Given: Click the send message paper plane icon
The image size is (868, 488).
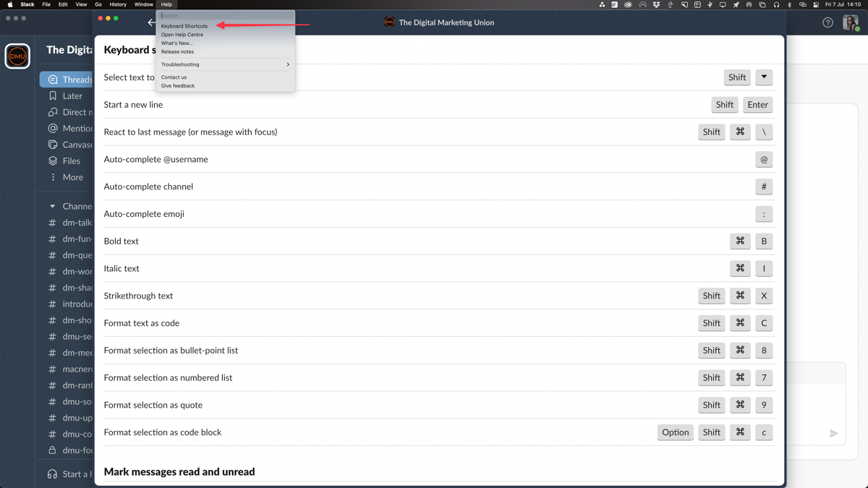Looking at the screenshot, I should point(833,434).
